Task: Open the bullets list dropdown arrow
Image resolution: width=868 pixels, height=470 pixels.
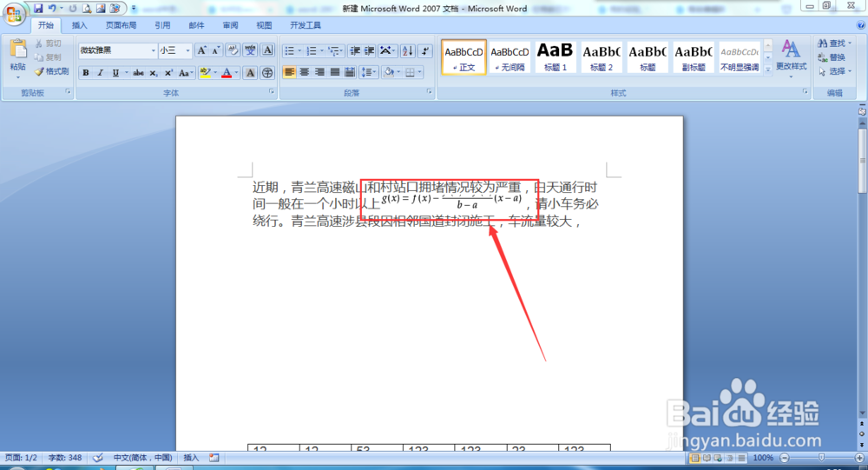Action: point(299,51)
